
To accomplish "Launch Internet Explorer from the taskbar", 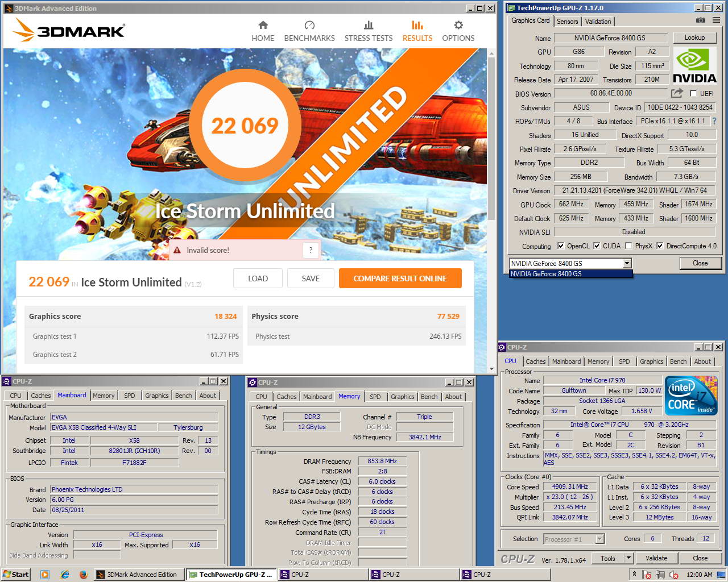I will (64, 575).
